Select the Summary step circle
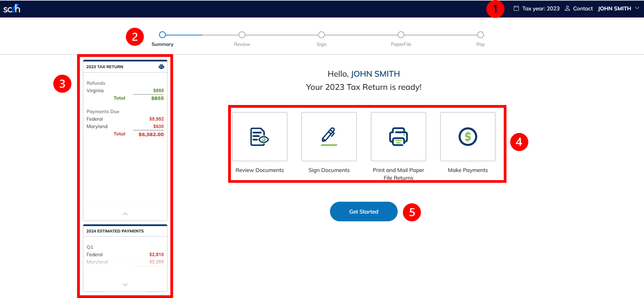This screenshot has height=298, width=644. (x=162, y=35)
